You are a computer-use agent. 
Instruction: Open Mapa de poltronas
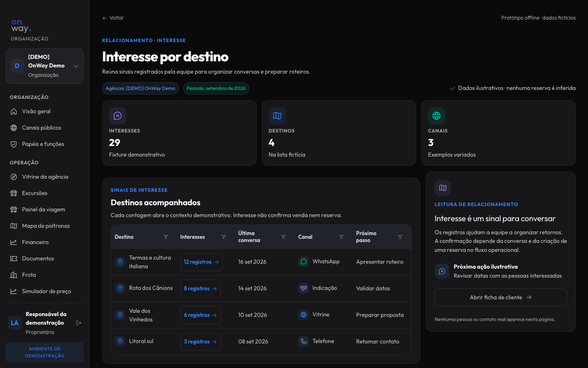coord(45,226)
